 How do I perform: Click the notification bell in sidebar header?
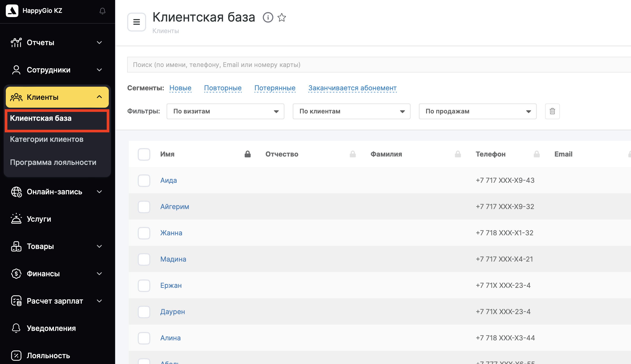[102, 11]
